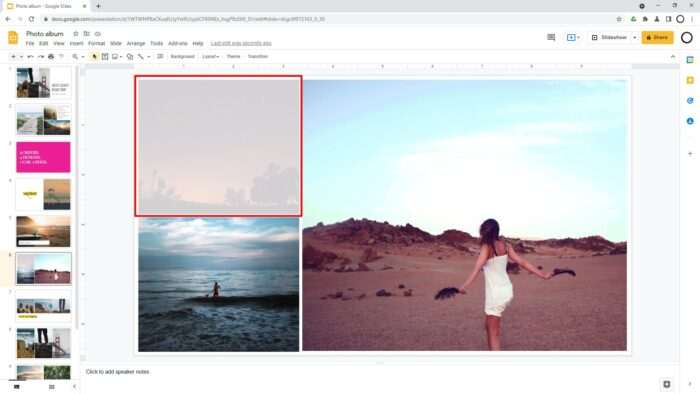Open the Arrange menu
700x394 pixels.
point(136,44)
